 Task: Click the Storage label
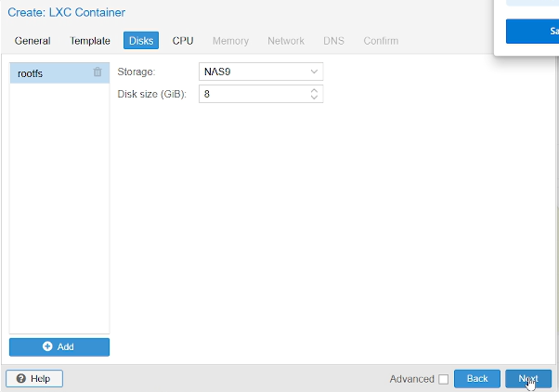(x=136, y=72)
